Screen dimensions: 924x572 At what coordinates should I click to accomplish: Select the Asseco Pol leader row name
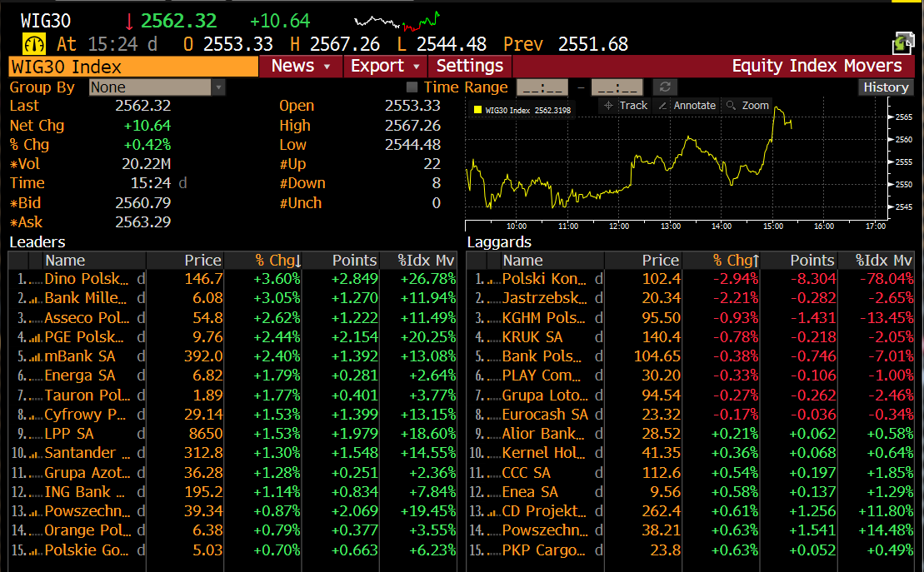click(87, 318)
